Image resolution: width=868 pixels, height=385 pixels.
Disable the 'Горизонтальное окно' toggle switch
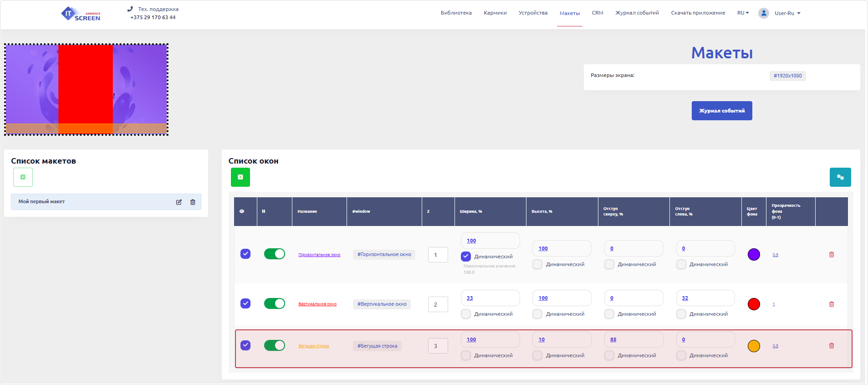tap(274, 254)
